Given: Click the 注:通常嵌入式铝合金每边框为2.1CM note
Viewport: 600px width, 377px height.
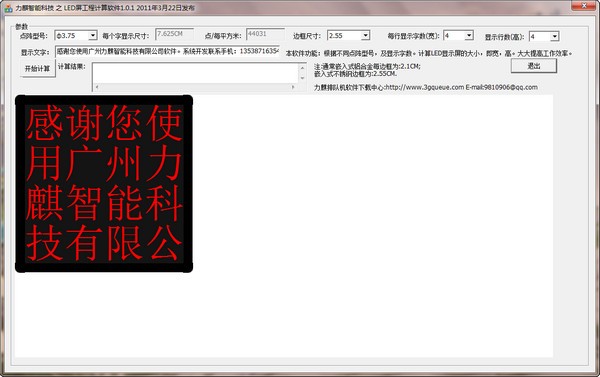Looking at the screenshot, I should click(367, 67).
